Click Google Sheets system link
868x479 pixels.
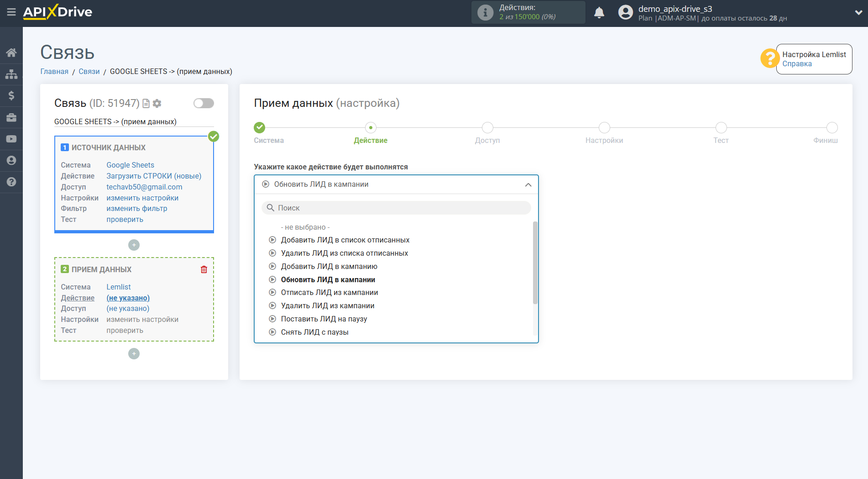coord(130,165)
